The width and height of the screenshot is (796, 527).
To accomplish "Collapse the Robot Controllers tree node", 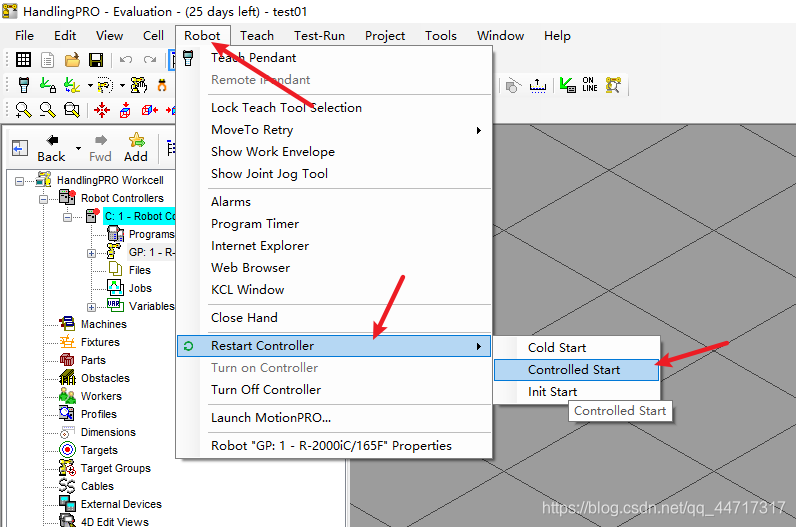I will point(44,200).
